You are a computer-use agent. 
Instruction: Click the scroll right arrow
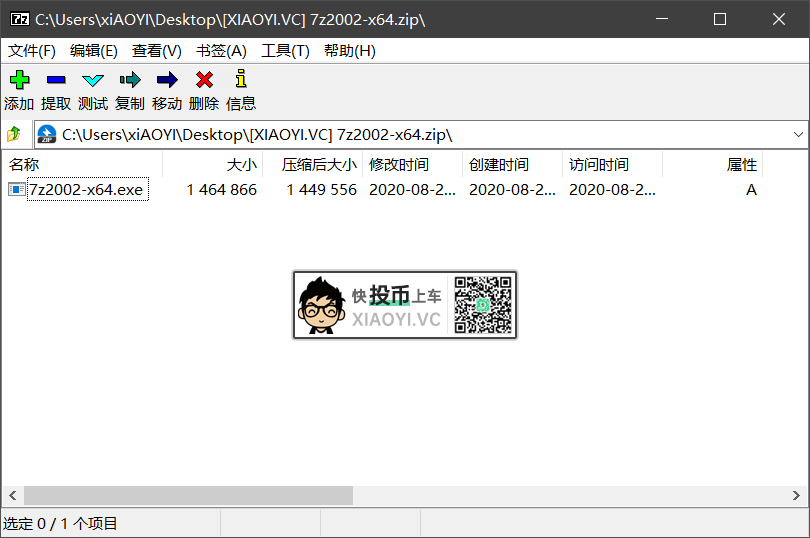(x=796, y=495)
